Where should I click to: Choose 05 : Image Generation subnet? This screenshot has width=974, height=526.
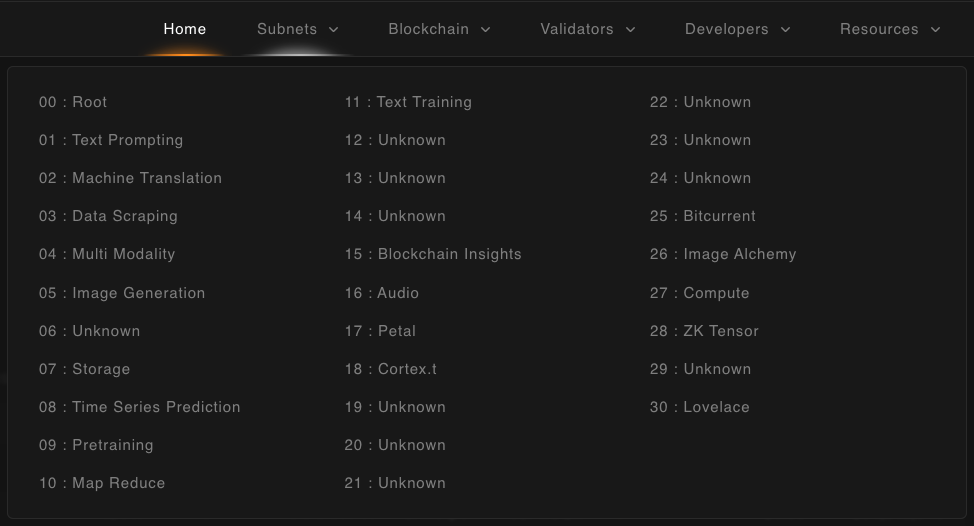(x=122, y=293)
